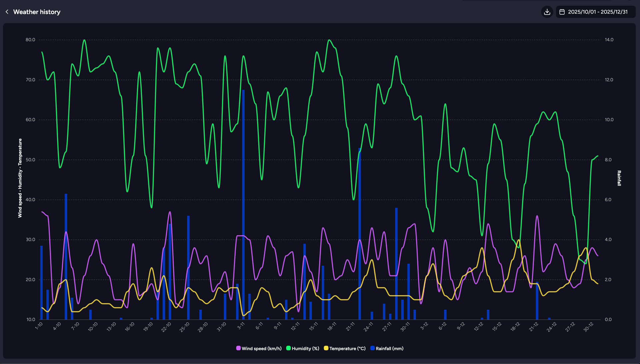This screenshot has height=364, width=640.
Task: Click the 1-10 x-axis date label
Action: 39,325
